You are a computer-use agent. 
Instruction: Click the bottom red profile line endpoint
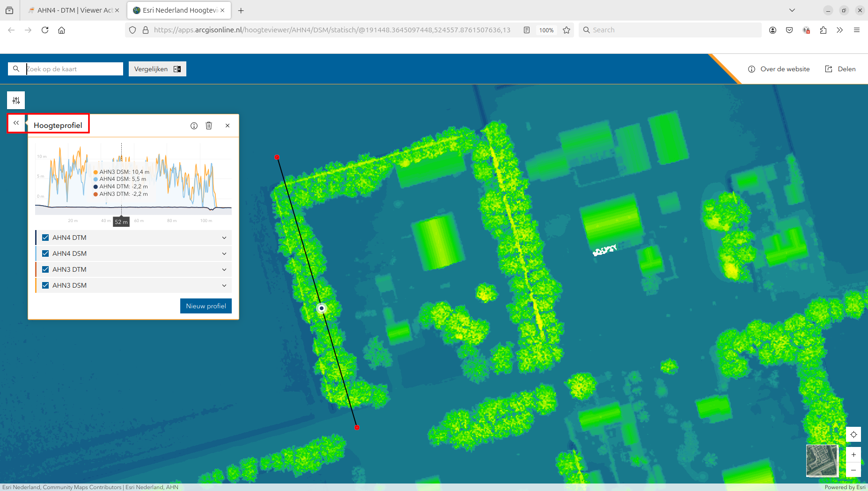point(357,427)
